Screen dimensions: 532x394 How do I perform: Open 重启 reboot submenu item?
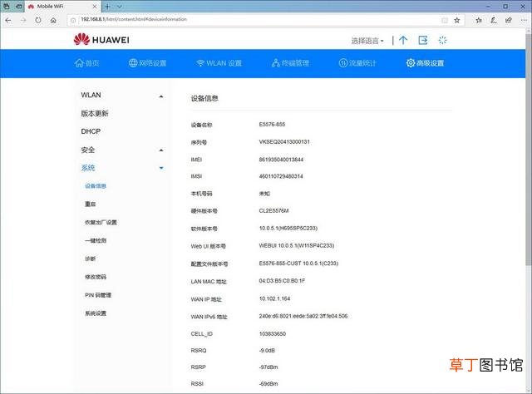tap(91, 204)
